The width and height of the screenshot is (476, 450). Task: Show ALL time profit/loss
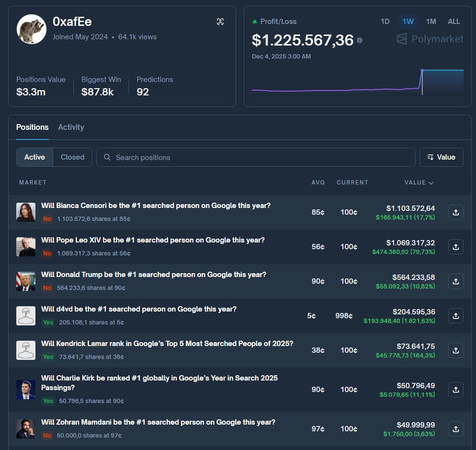pyautogui.click(x=453, y=22)
